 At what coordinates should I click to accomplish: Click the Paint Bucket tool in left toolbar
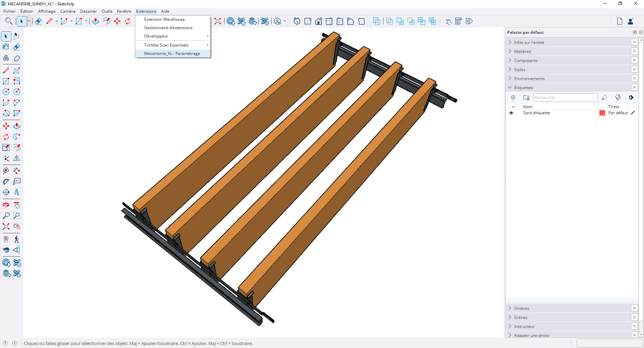tap(6, 47)
